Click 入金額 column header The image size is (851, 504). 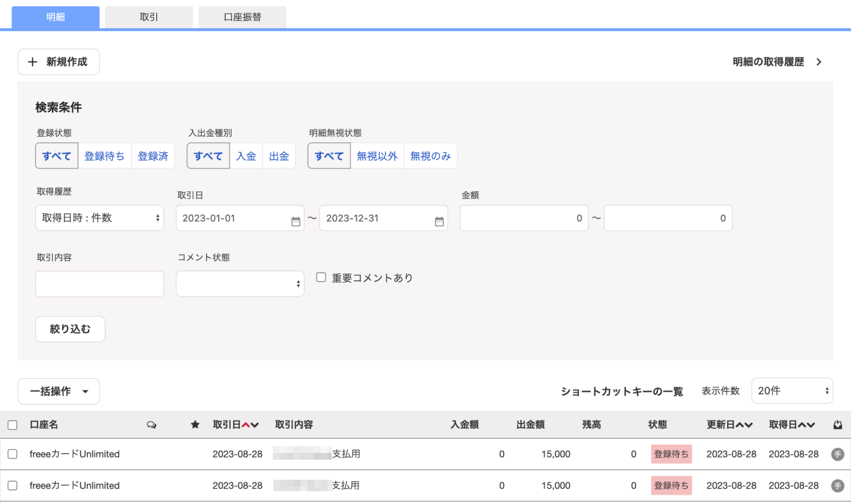tap(465, 424)
